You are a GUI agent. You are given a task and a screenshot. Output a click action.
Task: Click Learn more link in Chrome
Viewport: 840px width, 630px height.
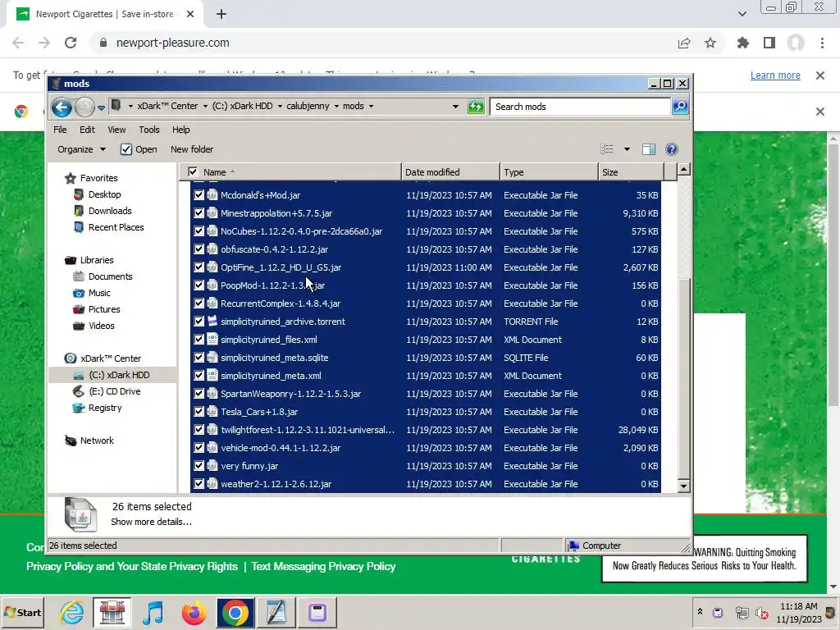(775, 75)
